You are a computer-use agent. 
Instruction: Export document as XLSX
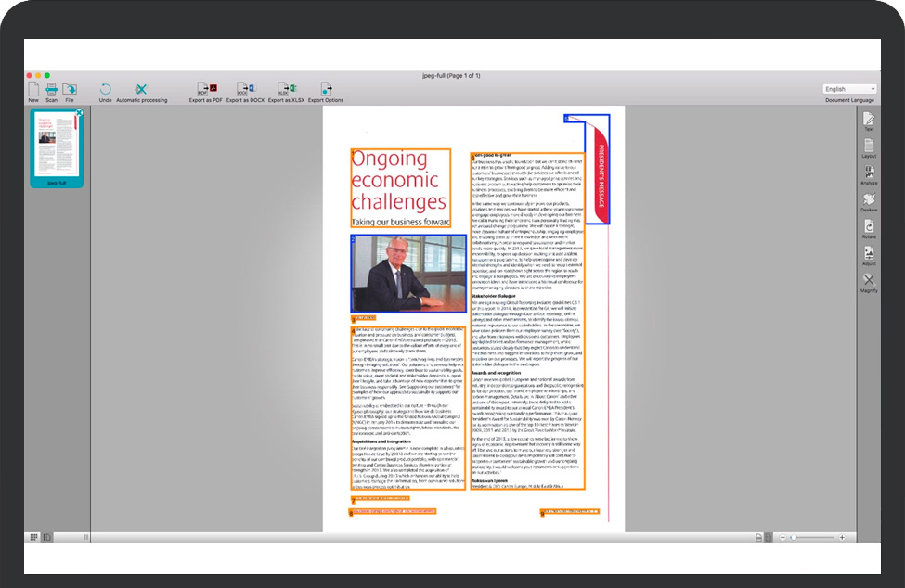[x=286, y=89]
